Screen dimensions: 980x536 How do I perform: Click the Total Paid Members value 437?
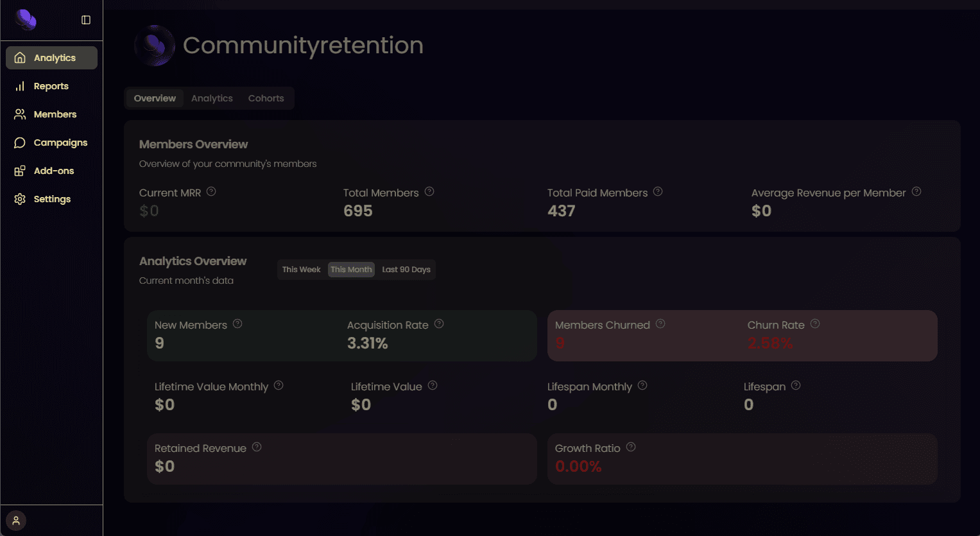point(562,211)
